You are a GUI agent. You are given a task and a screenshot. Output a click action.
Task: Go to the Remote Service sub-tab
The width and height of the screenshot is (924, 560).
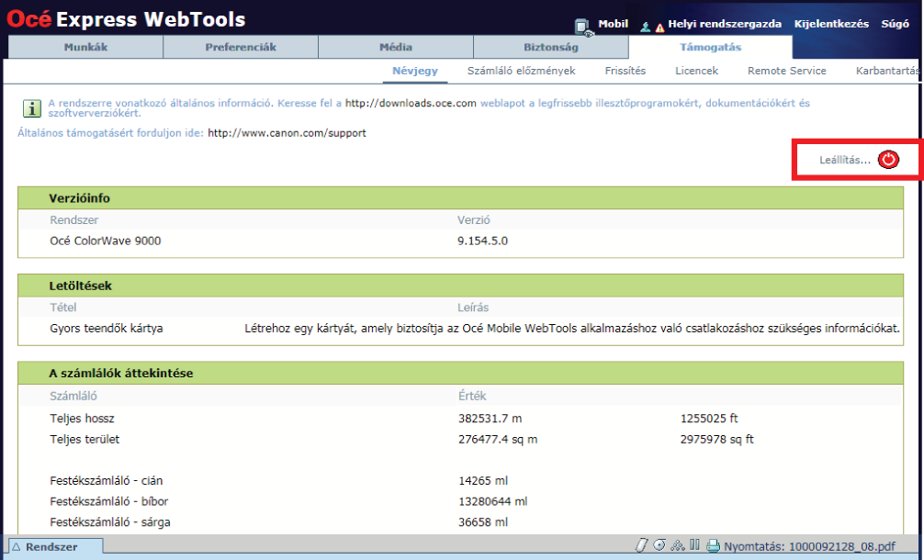click(787, 71)
